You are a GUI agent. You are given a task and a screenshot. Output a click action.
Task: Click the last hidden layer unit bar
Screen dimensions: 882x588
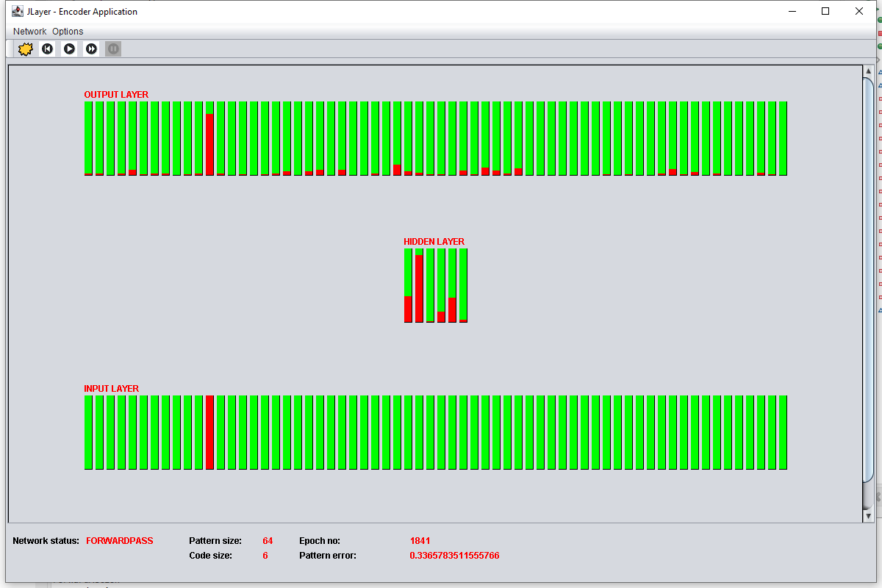463,285
